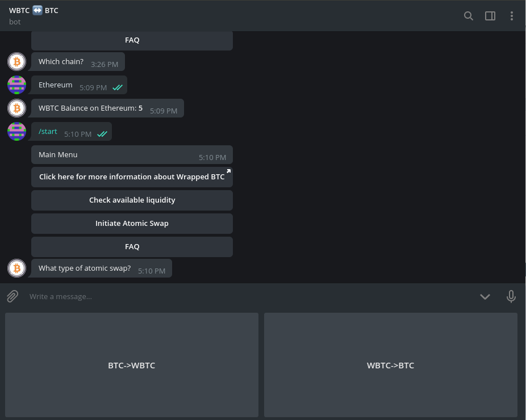Click the 5:10 PM timestamp on Main Menu

pos(212,158)
